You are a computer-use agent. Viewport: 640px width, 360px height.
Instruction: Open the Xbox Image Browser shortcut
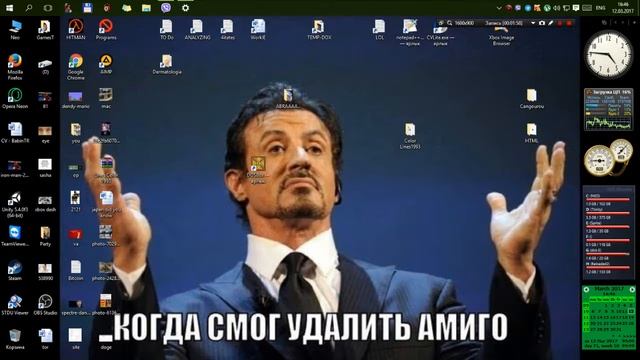pos(501,36)
